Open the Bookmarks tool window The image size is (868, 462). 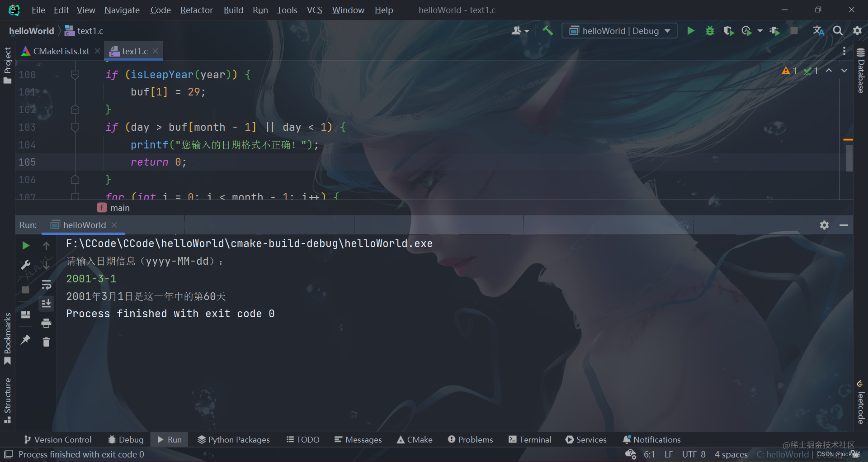point(7,338)
